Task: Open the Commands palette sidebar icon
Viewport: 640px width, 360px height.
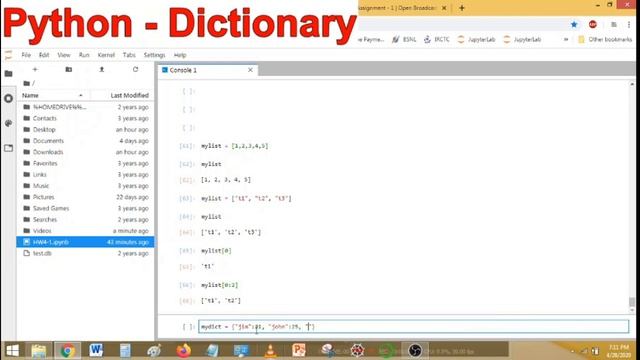Action: point(8,123)
